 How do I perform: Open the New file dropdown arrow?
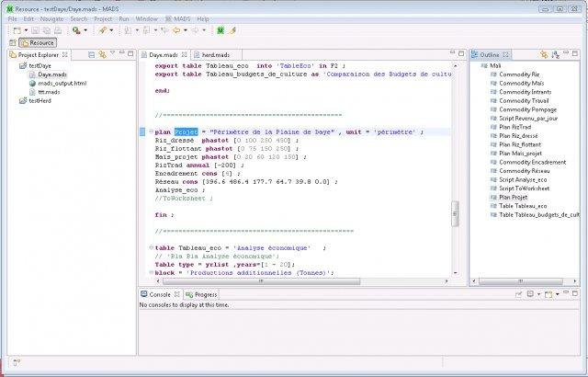26,30
